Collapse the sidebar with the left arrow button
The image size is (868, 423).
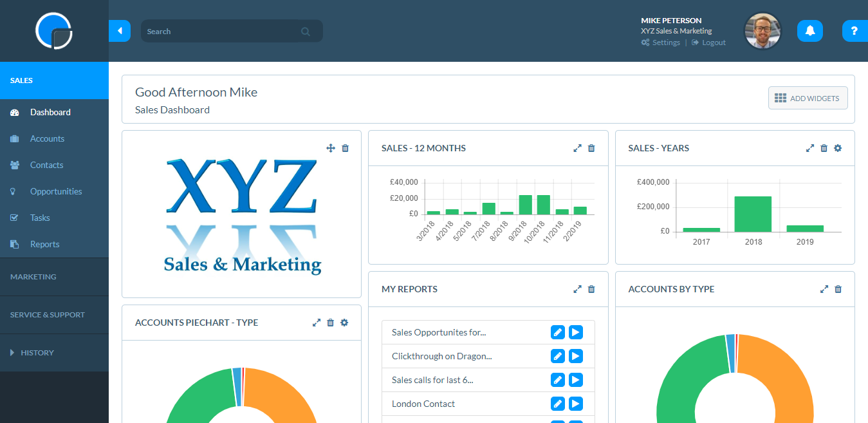click(120, 31)
